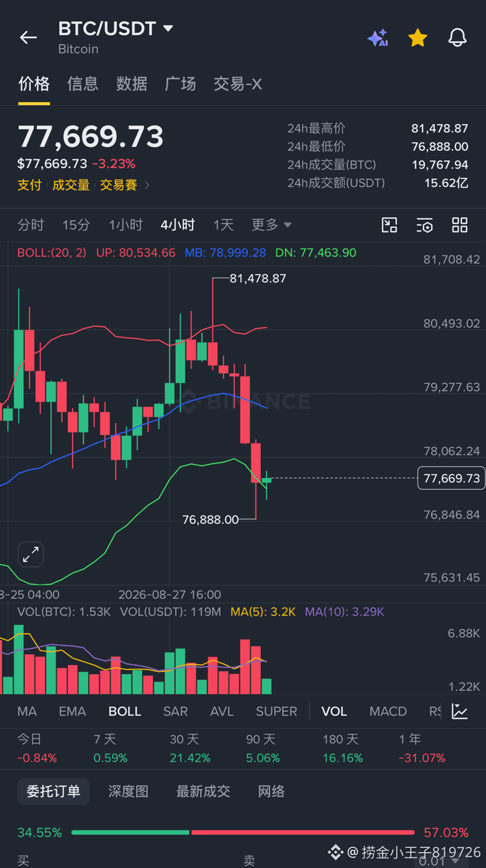
Task: Switch to the 价格 tab
Action: pyautogui.click(x=34, y=84)
